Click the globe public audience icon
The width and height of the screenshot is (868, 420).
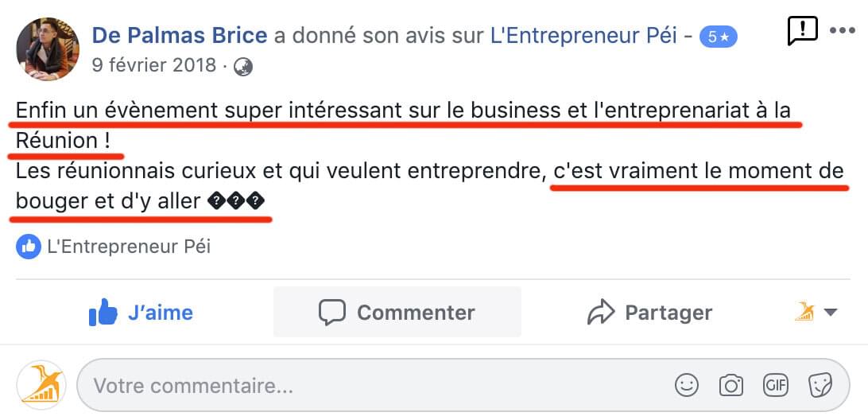243,67
